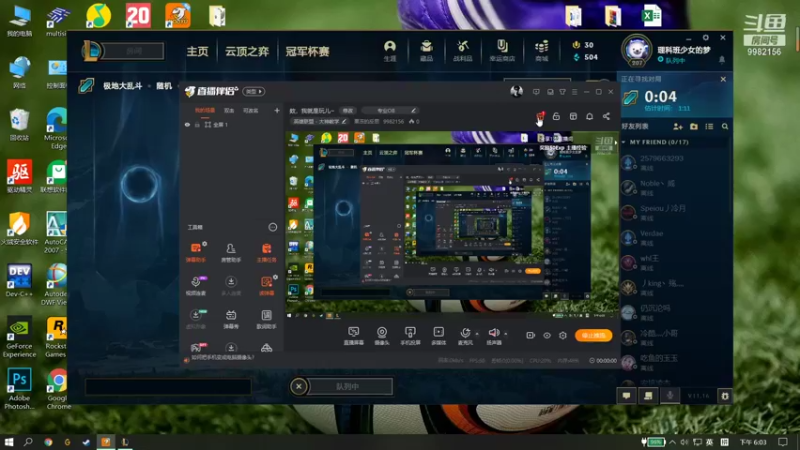
Task: Open the 歌词助手 tool
Action: coord(266,319)
